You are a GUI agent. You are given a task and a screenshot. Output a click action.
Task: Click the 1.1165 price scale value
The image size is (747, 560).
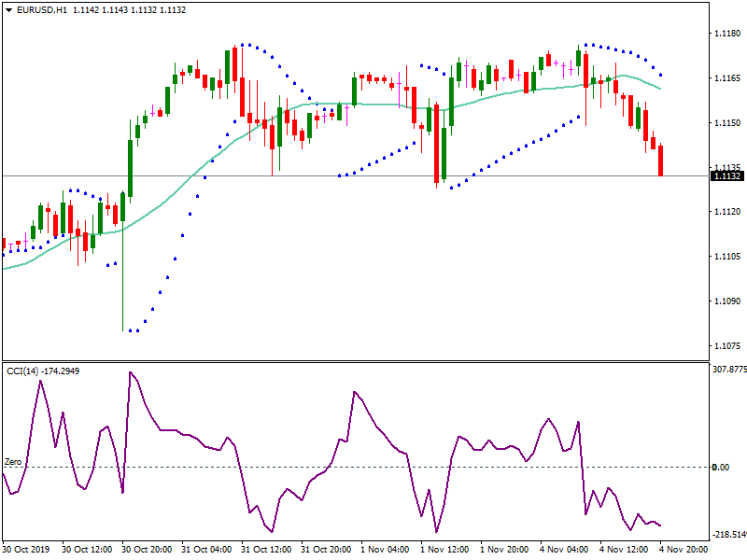[x=727, y=78]
